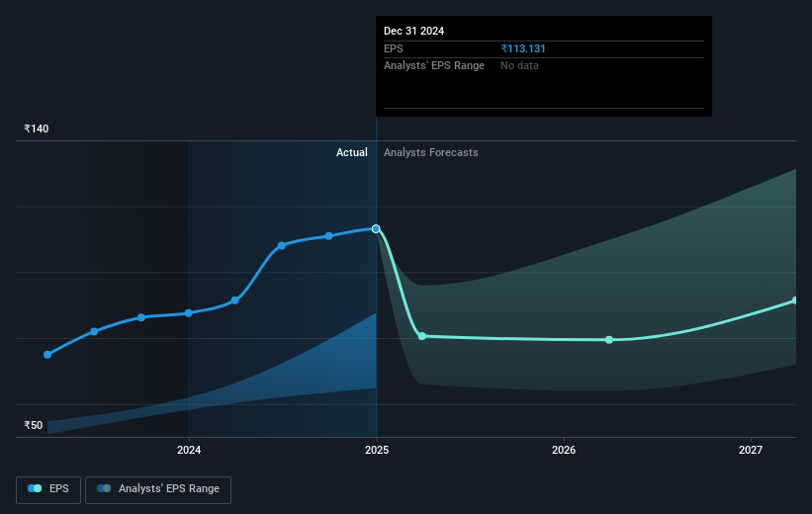Image resolution: width=812 pixels, height=514 pixels.
Task: Click the EPS row label in tooltip
Action: coord(394,48)
